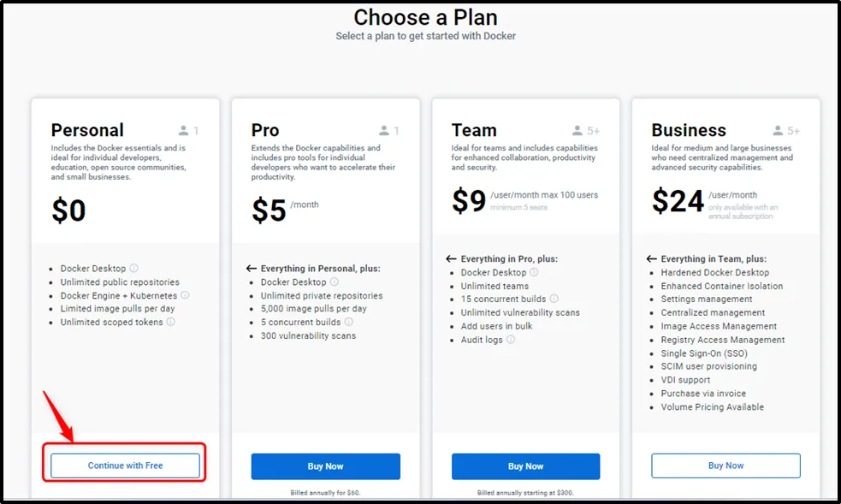Viewport: 841px width, 504px height.
Task: Click info icon beside Pro plan's Docker Desktop
Action: click(x=334, y=282)
